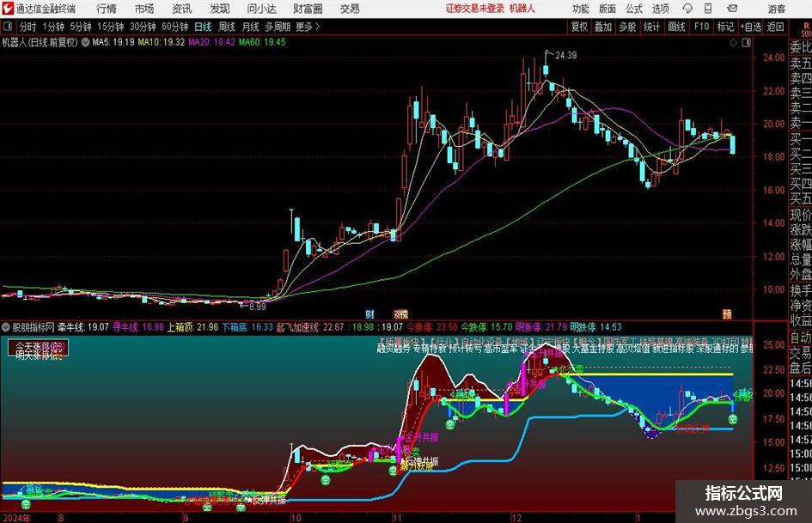This screenshot has height=523, width=812.
Task: Click the MA60: 19.45 value label
Action: (261, 42)
